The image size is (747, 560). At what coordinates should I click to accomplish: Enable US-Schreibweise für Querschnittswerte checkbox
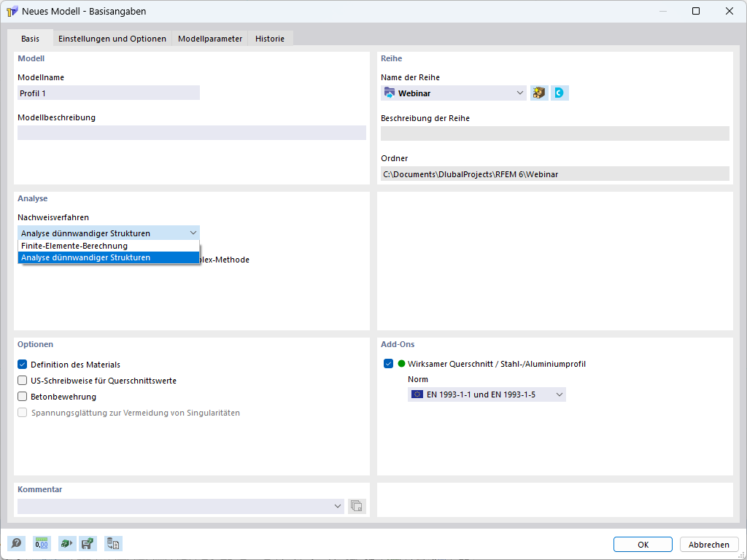(x=23, y=381)
